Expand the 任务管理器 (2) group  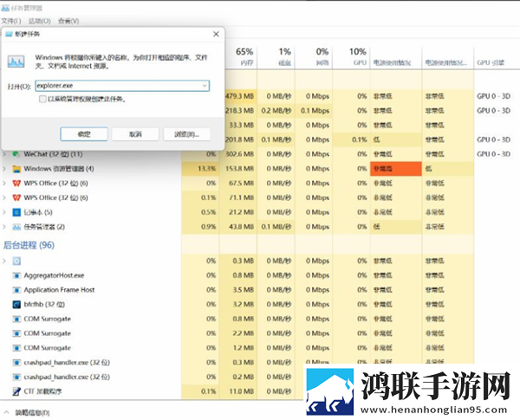click(4, 227)
